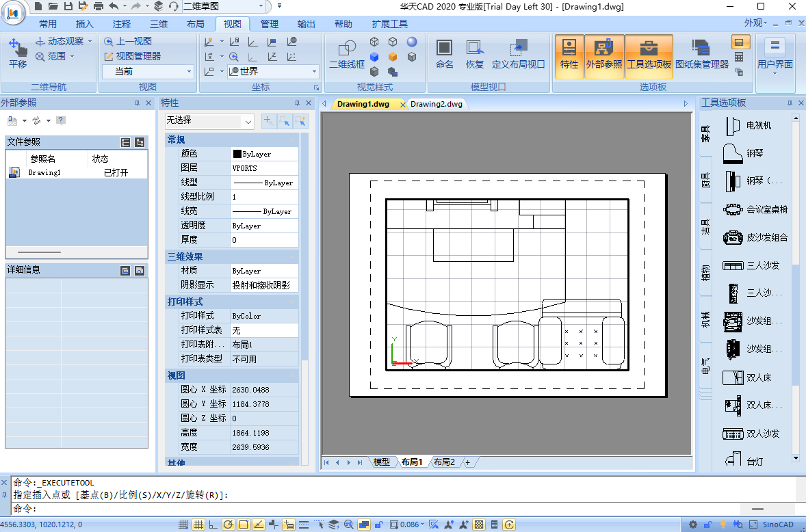This screenshot has width=806, height=532.
Task: Select the 平移 pan tool
Action: [18, 54]
